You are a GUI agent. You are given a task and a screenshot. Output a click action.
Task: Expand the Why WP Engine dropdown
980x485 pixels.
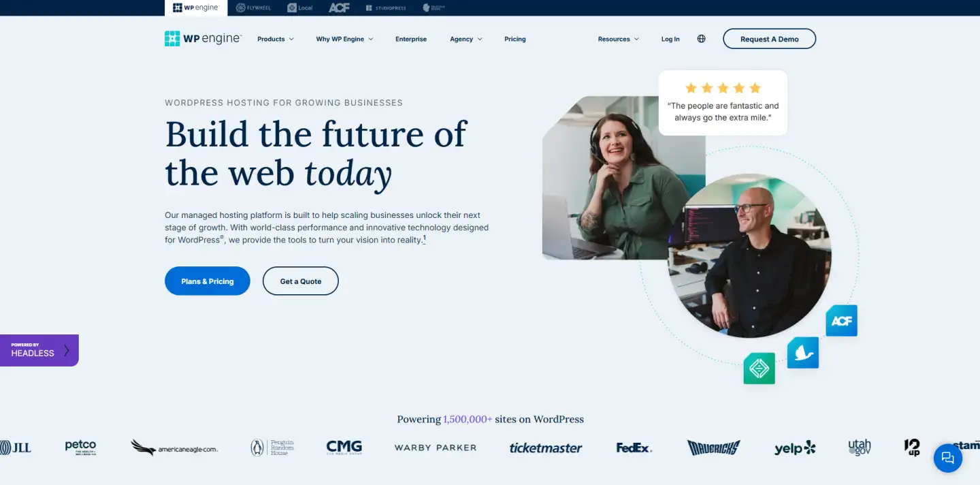coord(344,39)
